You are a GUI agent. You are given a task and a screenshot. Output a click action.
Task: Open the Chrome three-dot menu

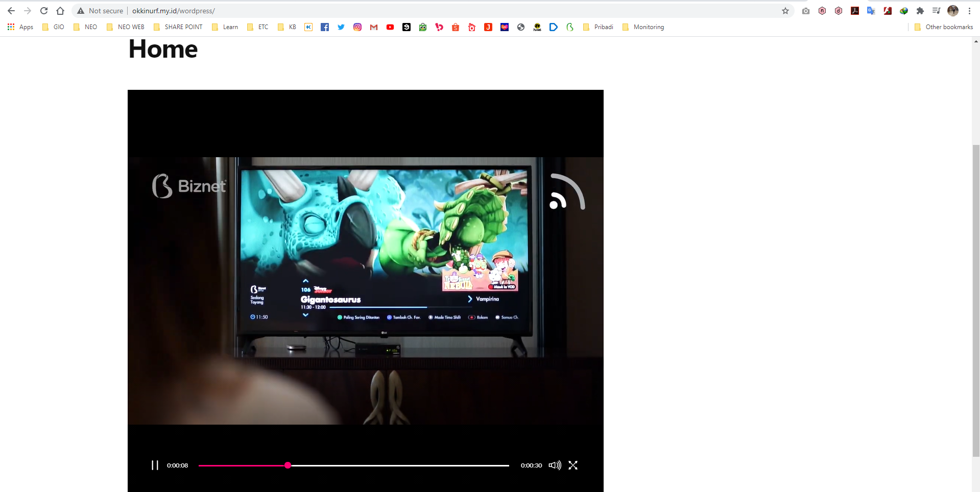pos(969,11)
